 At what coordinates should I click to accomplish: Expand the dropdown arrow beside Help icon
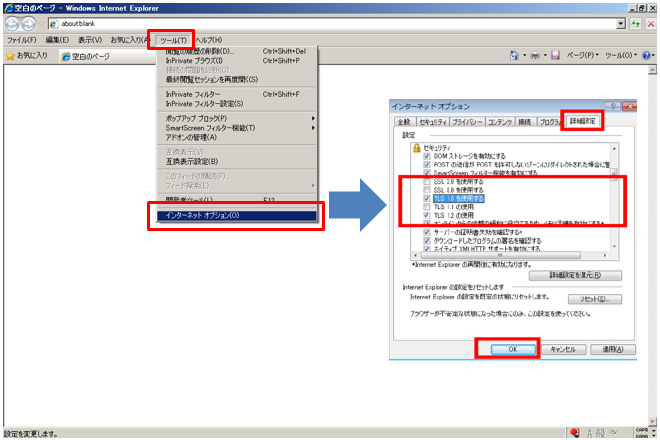(x=654, y=55)
